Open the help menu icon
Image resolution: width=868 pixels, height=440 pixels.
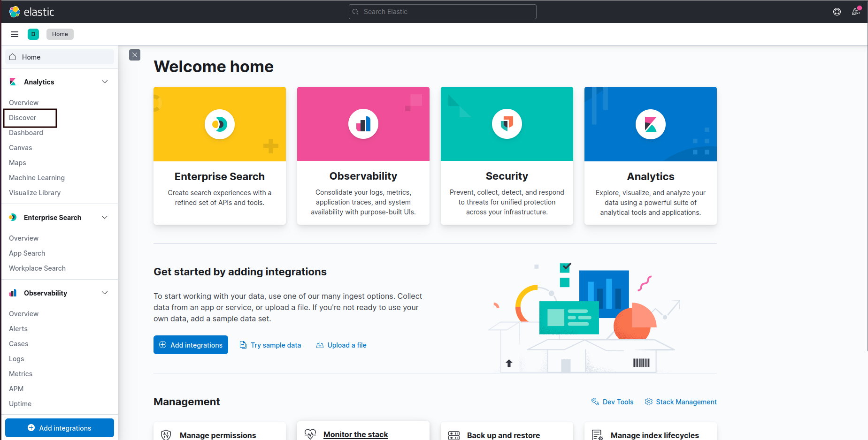click(837, 12)
